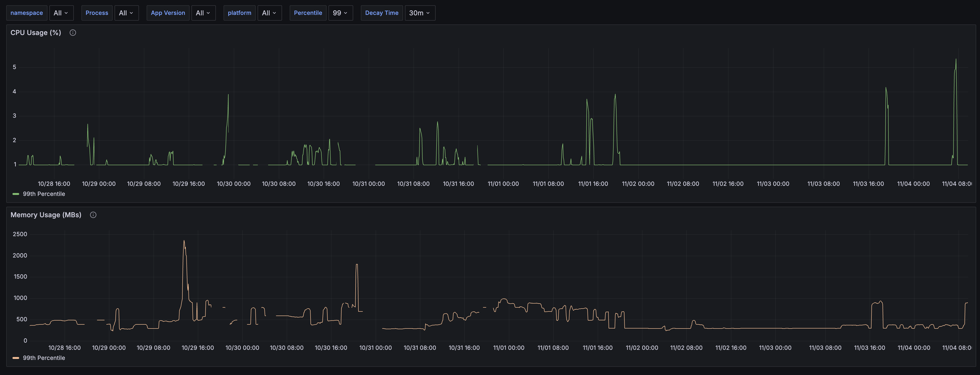Click the Memory Usage (MBs) panel title
This screenshot has height=375, width=980.
coord(46,215)
